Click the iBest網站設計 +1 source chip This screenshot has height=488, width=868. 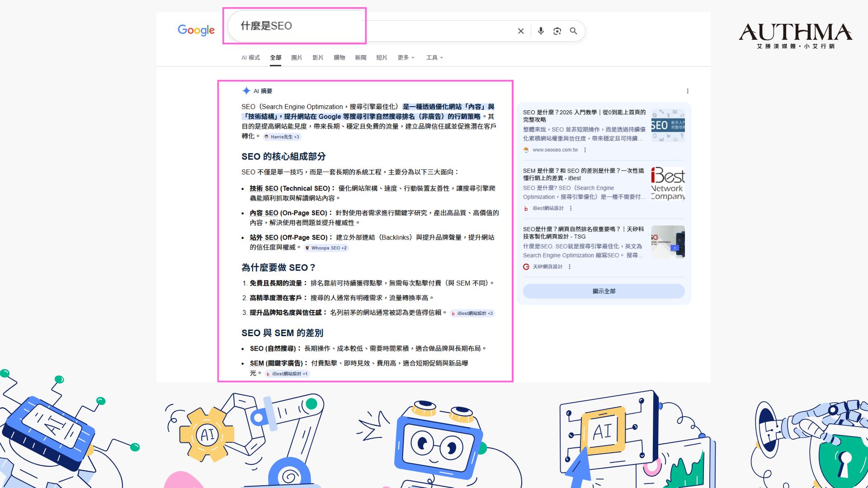287,374
